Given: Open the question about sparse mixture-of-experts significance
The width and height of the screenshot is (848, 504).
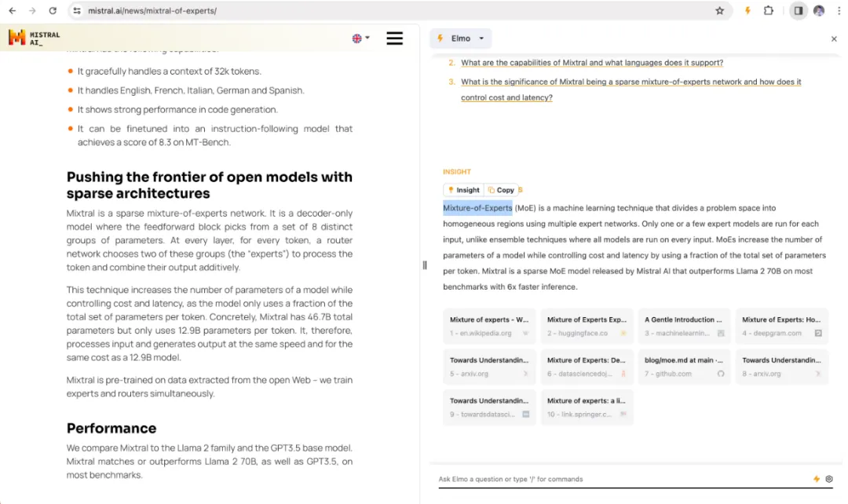Looking at the screenshot, I should tap(631, 89).
